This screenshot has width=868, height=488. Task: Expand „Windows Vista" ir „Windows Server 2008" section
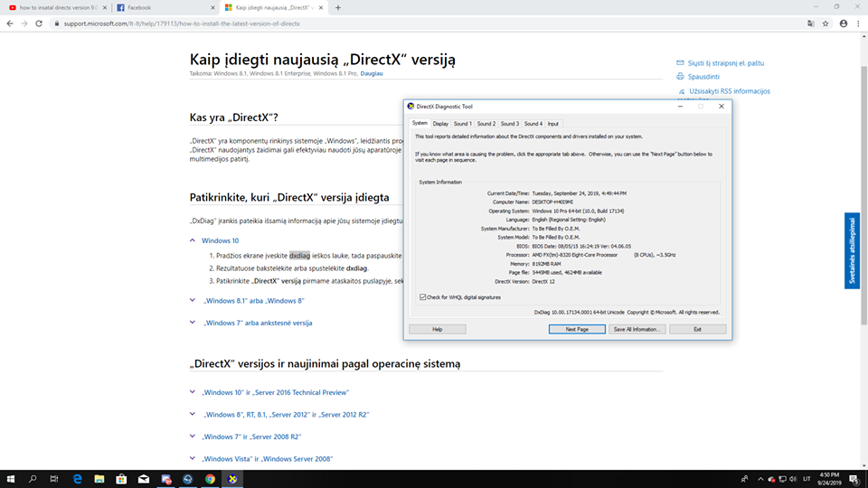click(267, 459)
